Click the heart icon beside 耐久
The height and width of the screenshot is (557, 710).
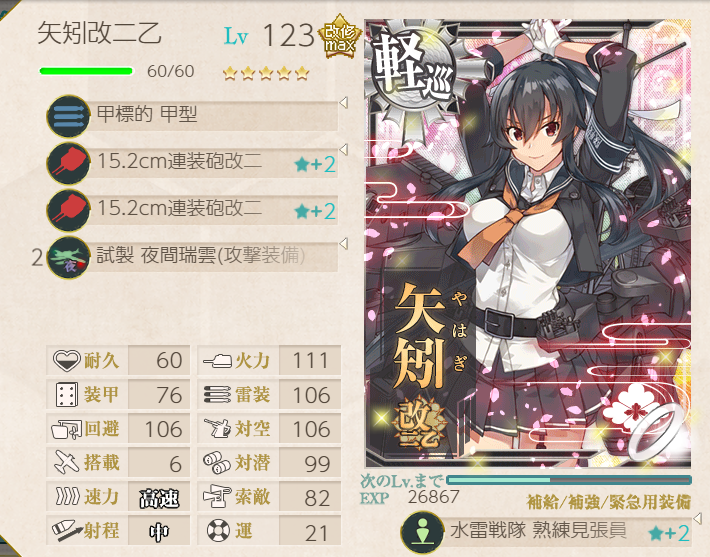(x=66, y=360)
